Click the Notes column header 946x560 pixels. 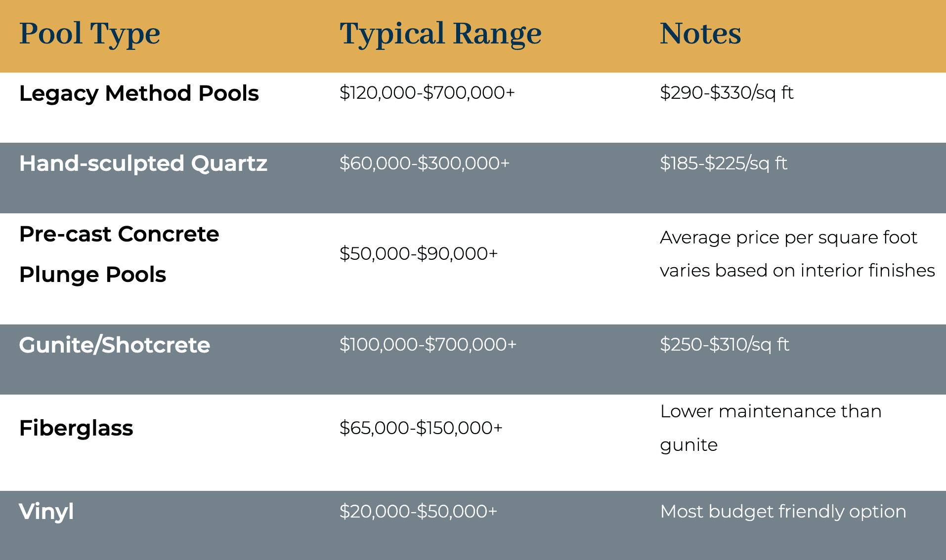tap(700, 34)
